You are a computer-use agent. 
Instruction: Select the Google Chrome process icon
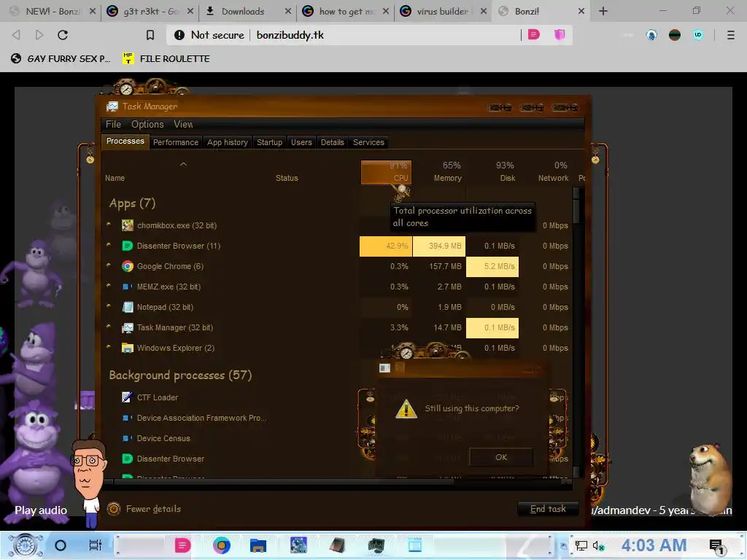click(x=127, y=266)
